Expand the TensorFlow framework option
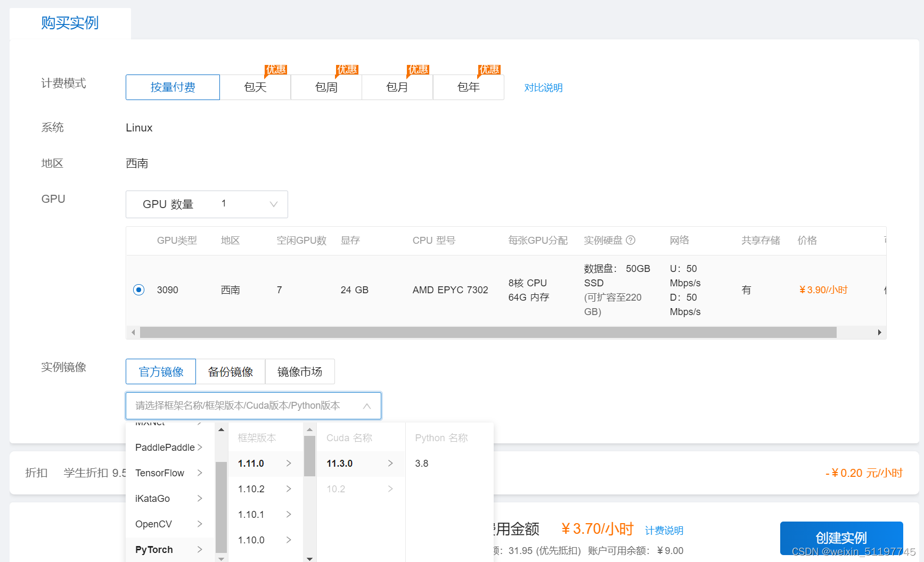The width and height of the screenshot is (924, 562). tap(170, 473)
